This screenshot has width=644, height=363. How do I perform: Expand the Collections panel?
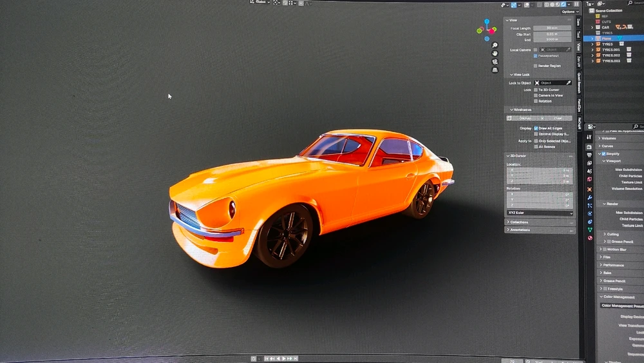(x=519, y=222)
